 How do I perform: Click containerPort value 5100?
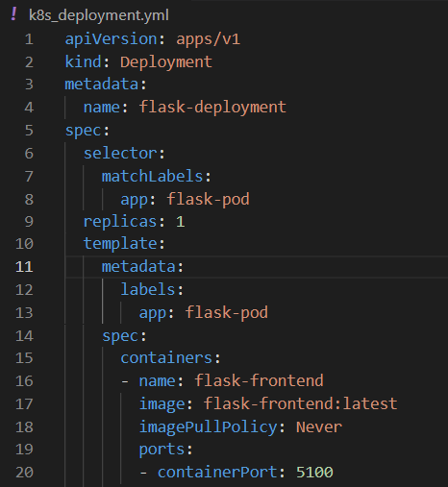click(x=314, y=473)
